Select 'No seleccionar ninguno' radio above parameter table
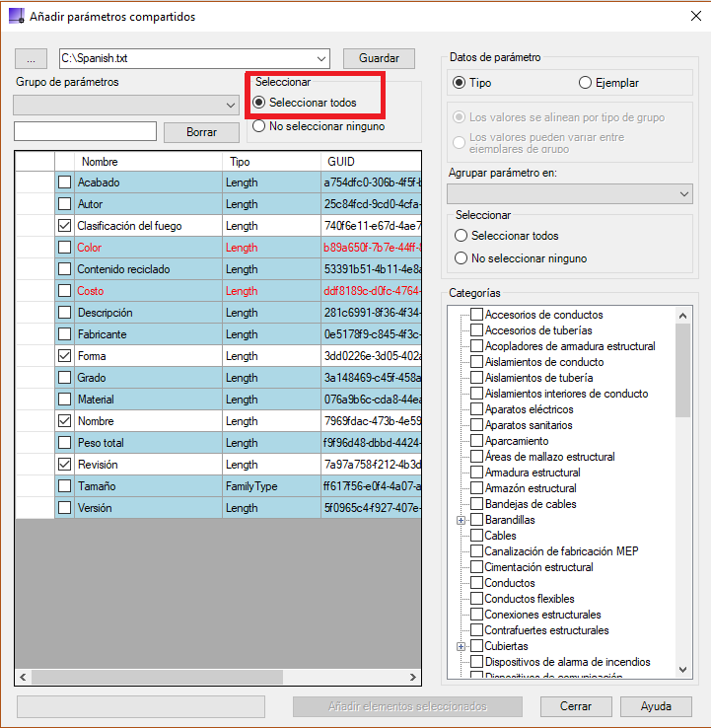This screenshot has height=728, width=711. click(259, 126)
